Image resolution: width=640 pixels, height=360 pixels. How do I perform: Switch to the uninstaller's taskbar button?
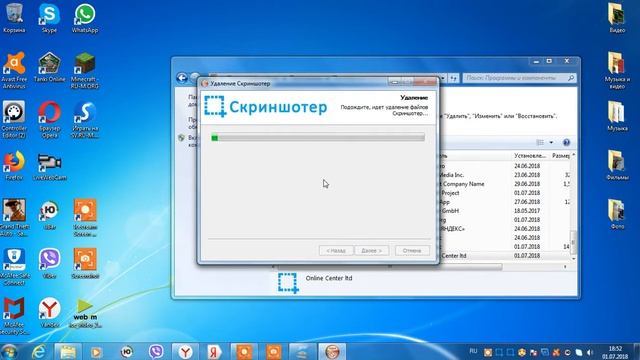tap(332, 351)
